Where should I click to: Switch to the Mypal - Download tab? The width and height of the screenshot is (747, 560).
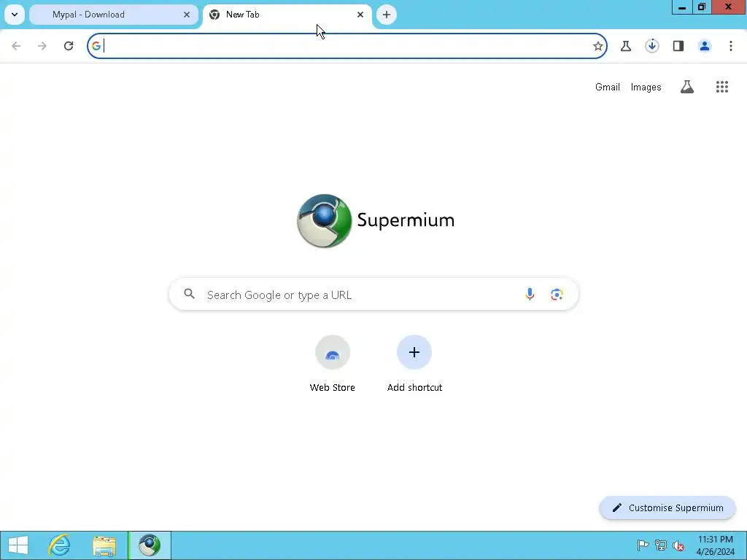(113, 15)
